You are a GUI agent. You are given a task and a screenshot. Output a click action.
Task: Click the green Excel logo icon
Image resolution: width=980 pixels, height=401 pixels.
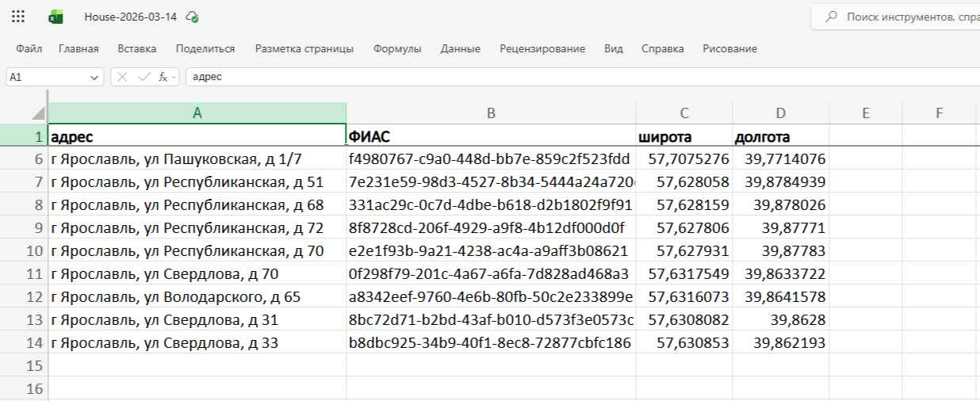pos(56,17)
